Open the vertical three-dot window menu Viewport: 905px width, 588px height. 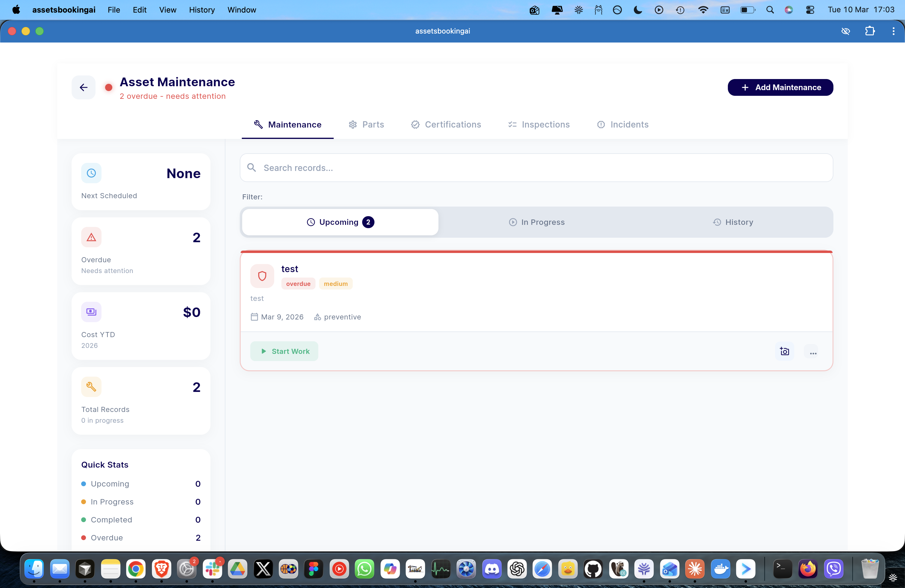[893, 31]
